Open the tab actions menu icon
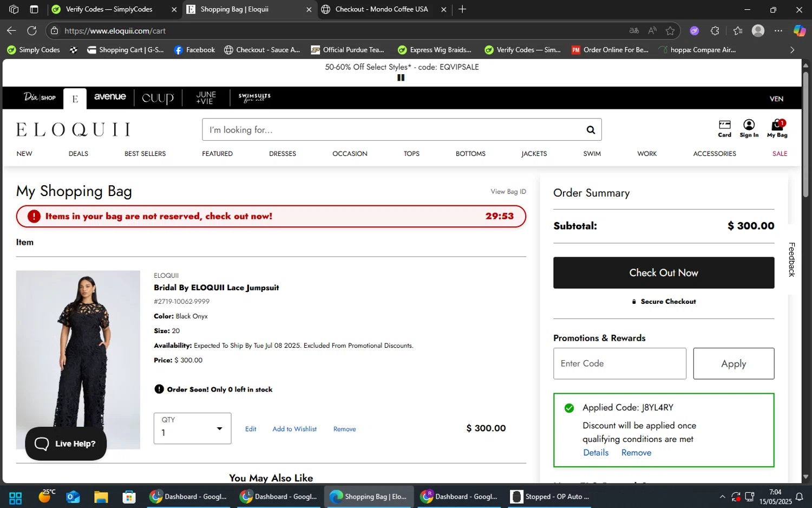Image resolution: width=812 pixels, height=508 pixels. click(x=34, y=9)
